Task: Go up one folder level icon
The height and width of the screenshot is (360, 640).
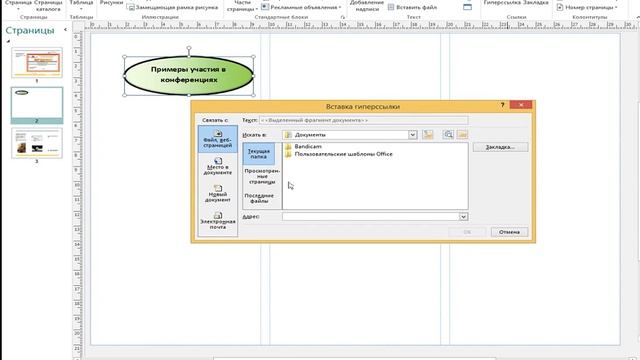Action: coord(428,134)
